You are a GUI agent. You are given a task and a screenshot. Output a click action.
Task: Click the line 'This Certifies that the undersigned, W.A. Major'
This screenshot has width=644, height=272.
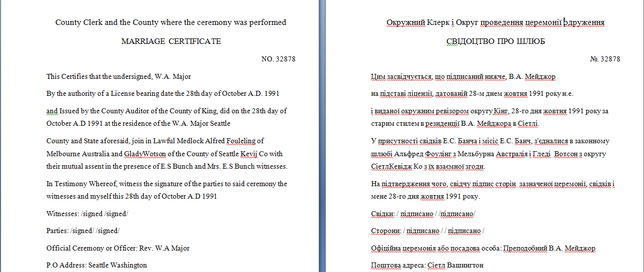coord(119,76)
